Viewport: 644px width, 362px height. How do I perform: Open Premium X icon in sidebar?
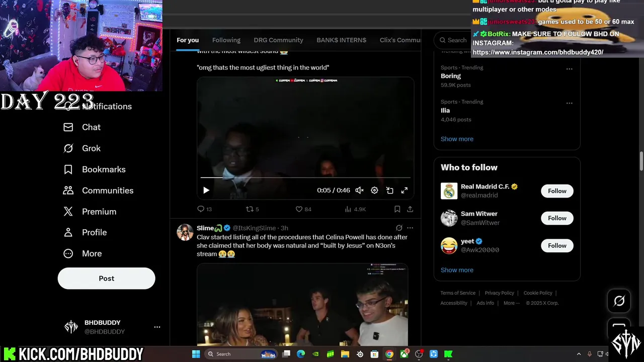click(x=68, y=212)
